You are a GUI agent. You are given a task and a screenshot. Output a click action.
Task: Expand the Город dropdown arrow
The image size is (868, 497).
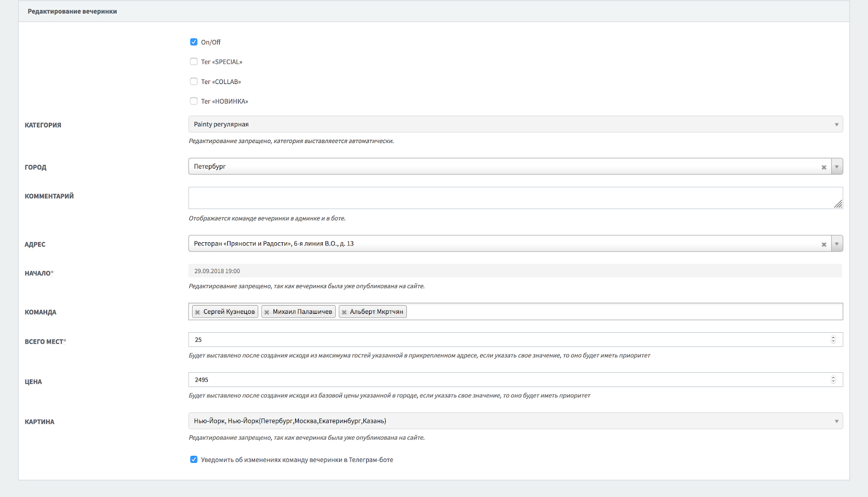[837, 167]
